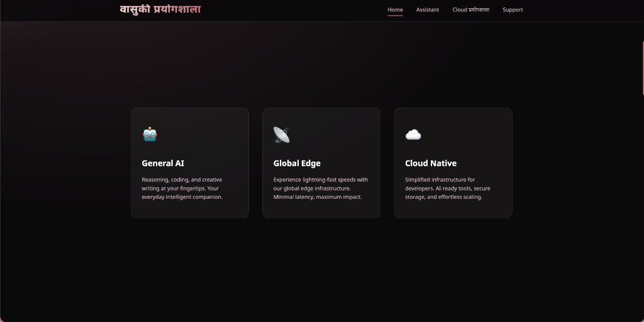Viewport: 644px width, 322px height.
Task: Select the Global Edge card heading
Action: [x=297, y=163]
